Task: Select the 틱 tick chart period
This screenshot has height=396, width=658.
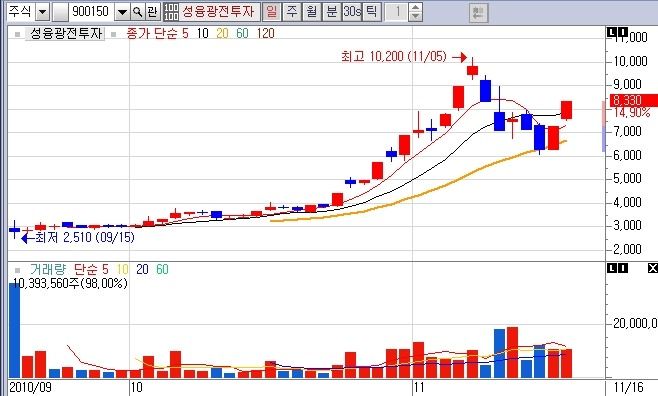Action: 372,12
